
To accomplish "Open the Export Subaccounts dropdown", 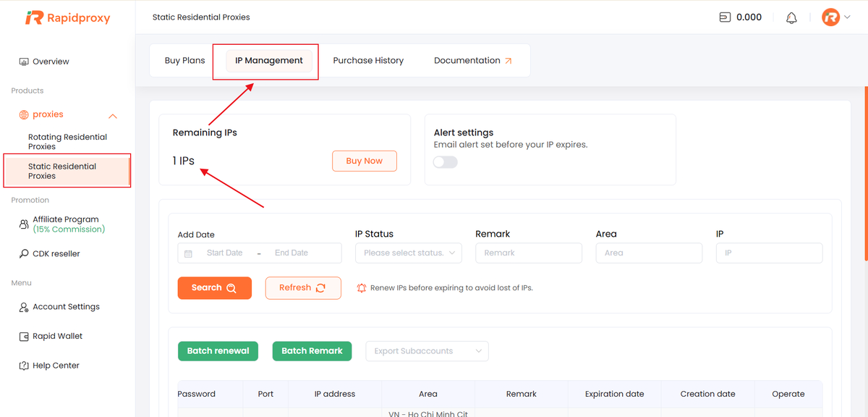I will (x=427, y=351).
